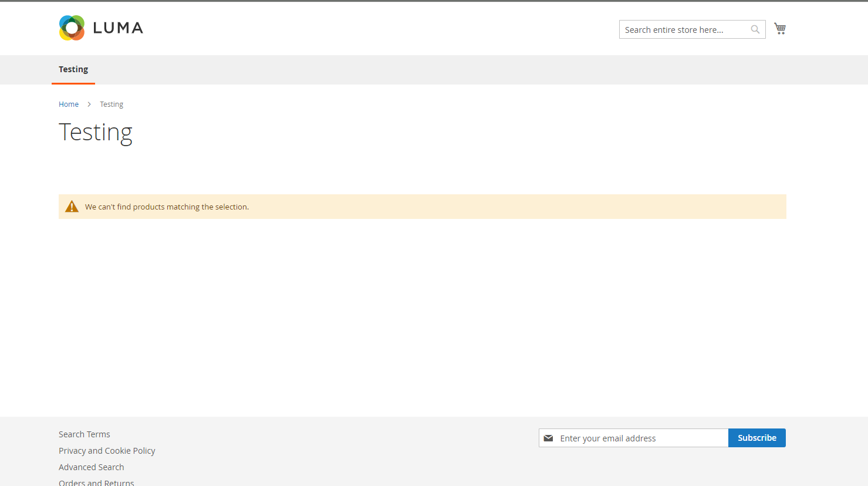
Task: Open the shopping cart
Action: click(x=780, y=29)
